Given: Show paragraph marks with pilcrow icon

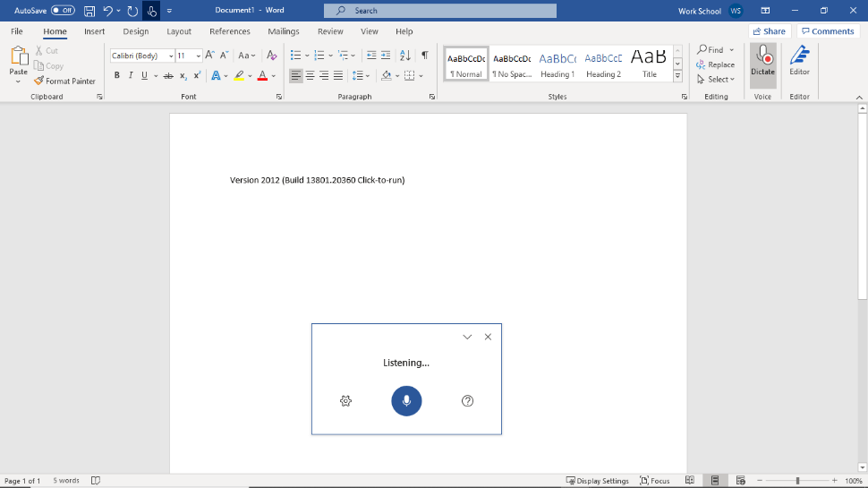Looking at the screenshot, I should (x=424, y=56).
